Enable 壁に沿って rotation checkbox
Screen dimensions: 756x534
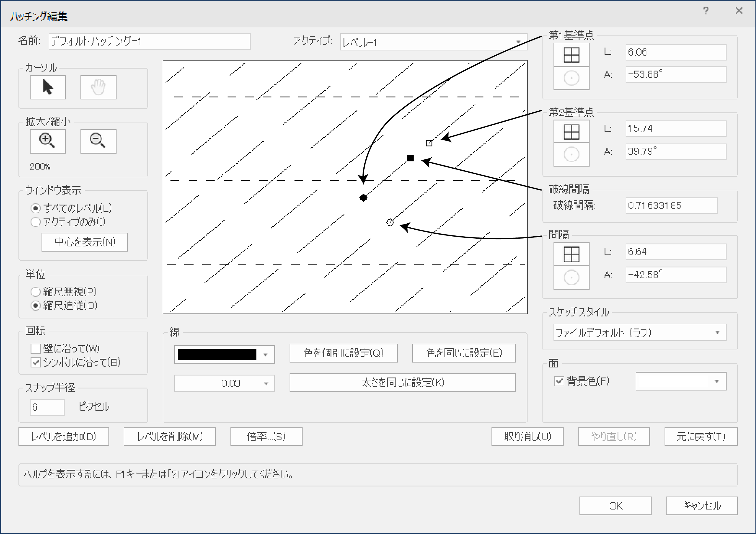pyautogui.click(x=35, y=348)
